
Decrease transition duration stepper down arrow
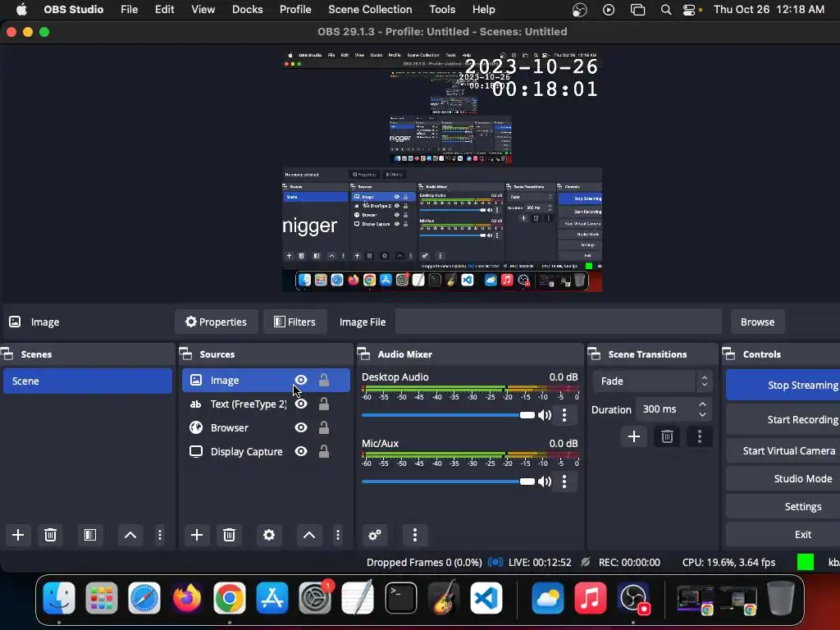[x=702, y=414]
